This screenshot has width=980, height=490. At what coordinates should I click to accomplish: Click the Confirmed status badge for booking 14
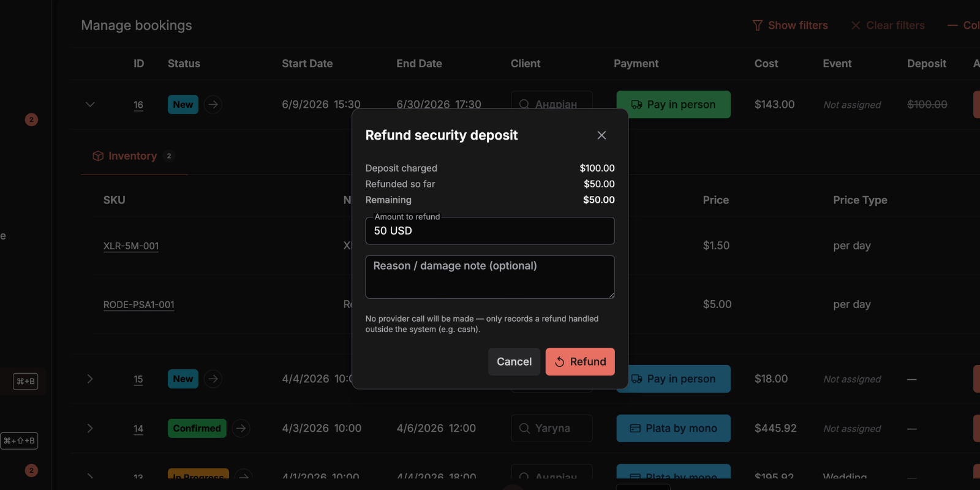pos(197,428)
